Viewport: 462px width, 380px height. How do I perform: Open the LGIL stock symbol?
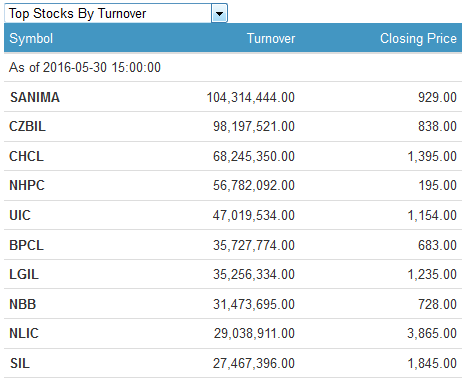[24, 274]
